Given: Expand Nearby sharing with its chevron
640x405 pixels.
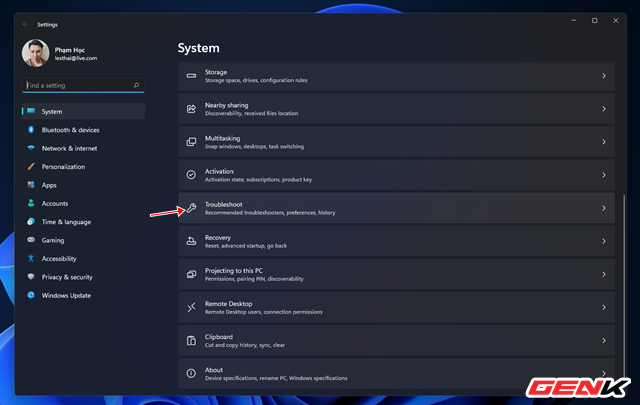Looking at the screenshot, I should (604, 109).
